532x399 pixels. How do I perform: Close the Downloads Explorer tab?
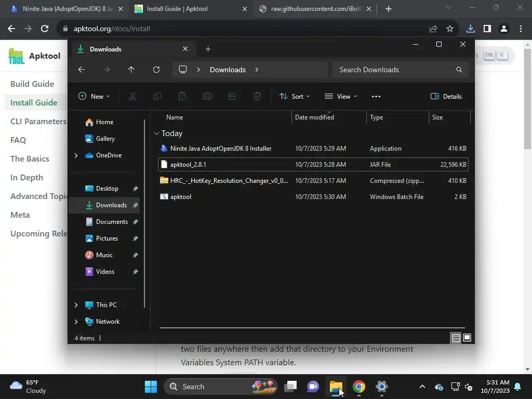[x=185, y=49]
